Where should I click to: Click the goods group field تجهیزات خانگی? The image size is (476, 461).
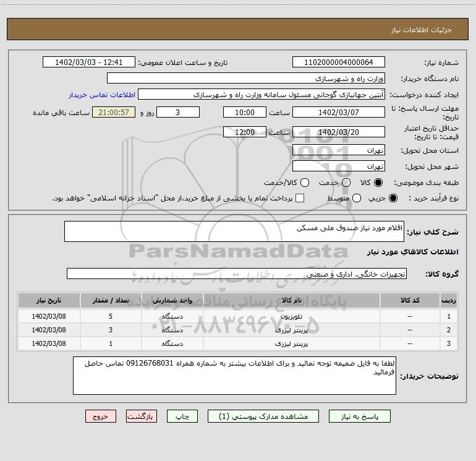[x=237, y=274]
